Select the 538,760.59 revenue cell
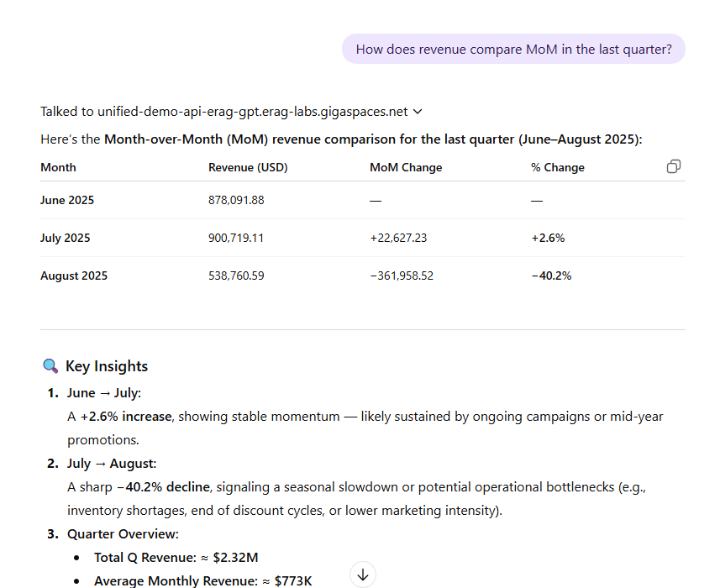 pyautogui.click(x=236, y=276)
